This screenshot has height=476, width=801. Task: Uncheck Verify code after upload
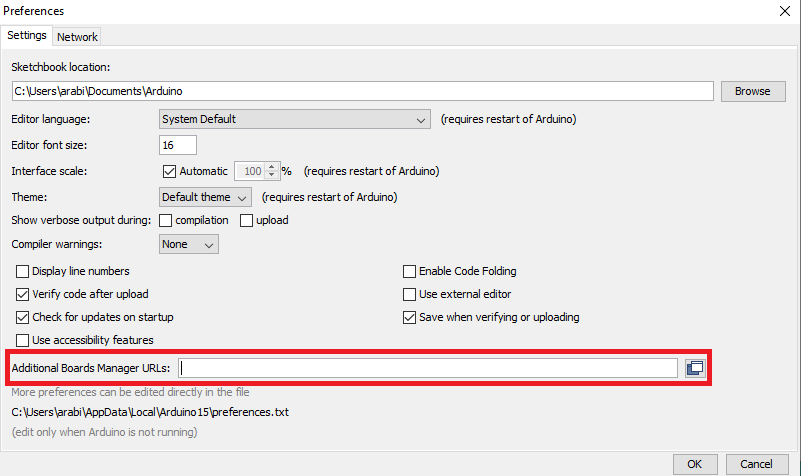point(22,294)
